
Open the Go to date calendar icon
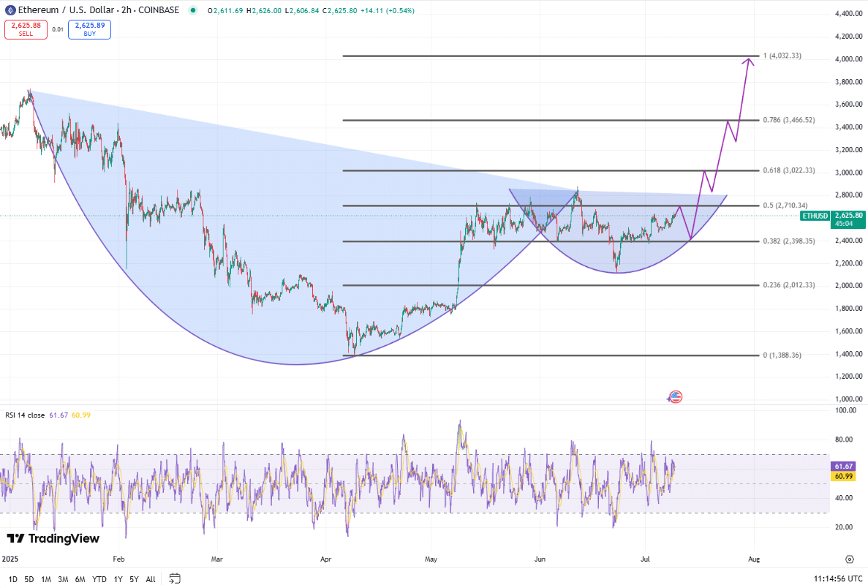(174, 578)
